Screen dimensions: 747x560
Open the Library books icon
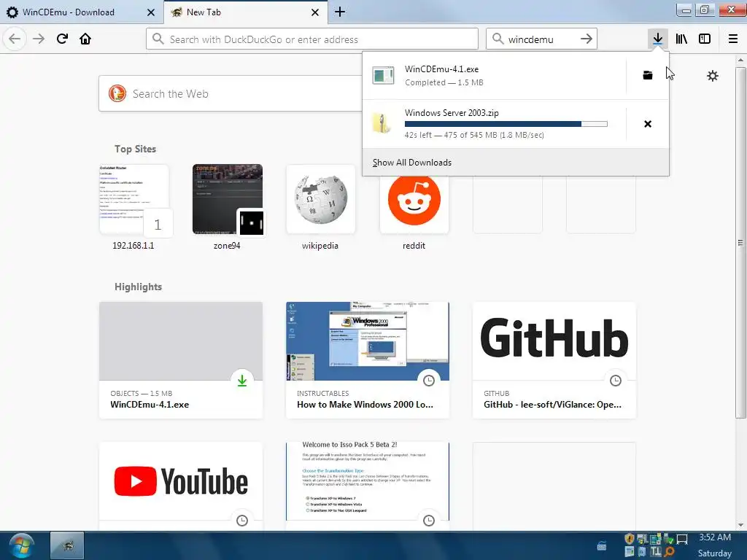(681, 39)
